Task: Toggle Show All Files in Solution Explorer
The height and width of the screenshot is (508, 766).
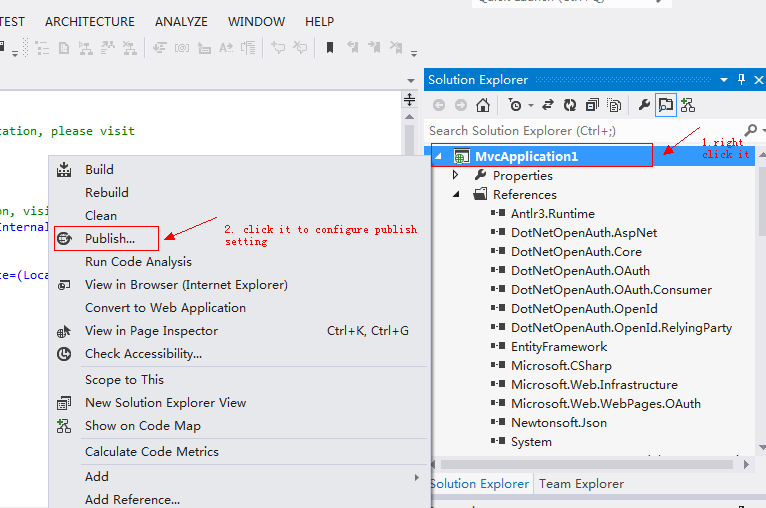Action: click(614, 105)
